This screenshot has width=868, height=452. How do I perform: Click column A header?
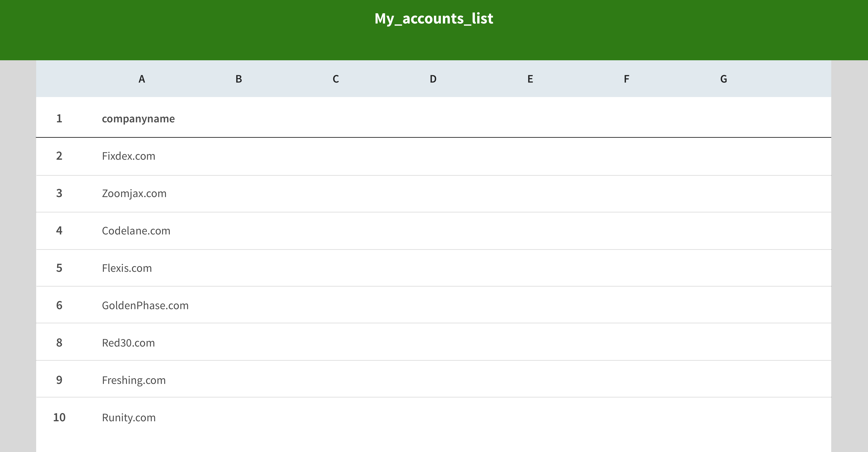pyautogui.click(x=141, y=79)
